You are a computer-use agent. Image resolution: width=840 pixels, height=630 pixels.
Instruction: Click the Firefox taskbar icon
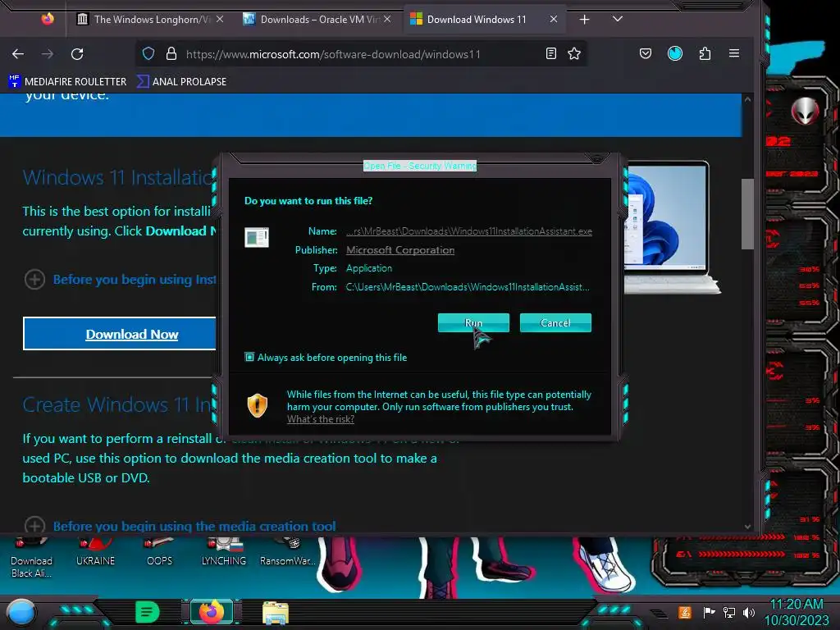pyautogui.click(x=211, y=612)
